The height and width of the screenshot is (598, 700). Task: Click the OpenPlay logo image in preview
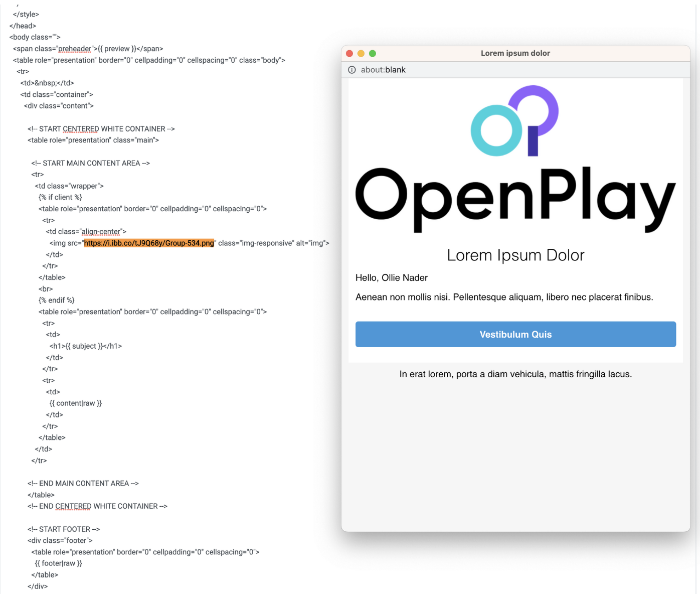[515, 160]
